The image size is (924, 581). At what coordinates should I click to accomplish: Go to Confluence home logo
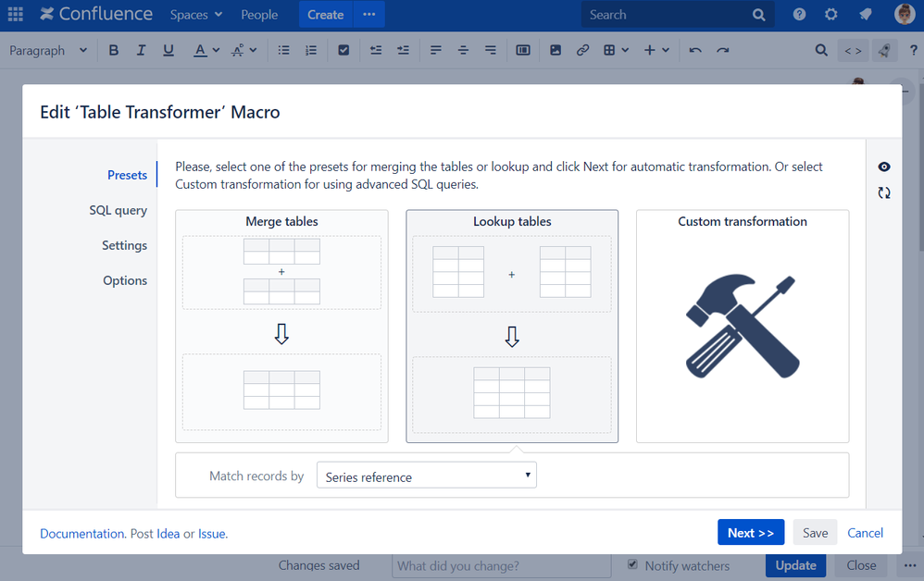(x=96, y=14)
